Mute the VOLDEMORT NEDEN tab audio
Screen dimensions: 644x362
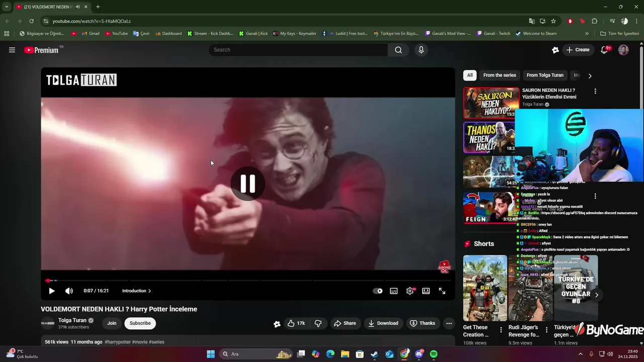click(x=77, y=7)
